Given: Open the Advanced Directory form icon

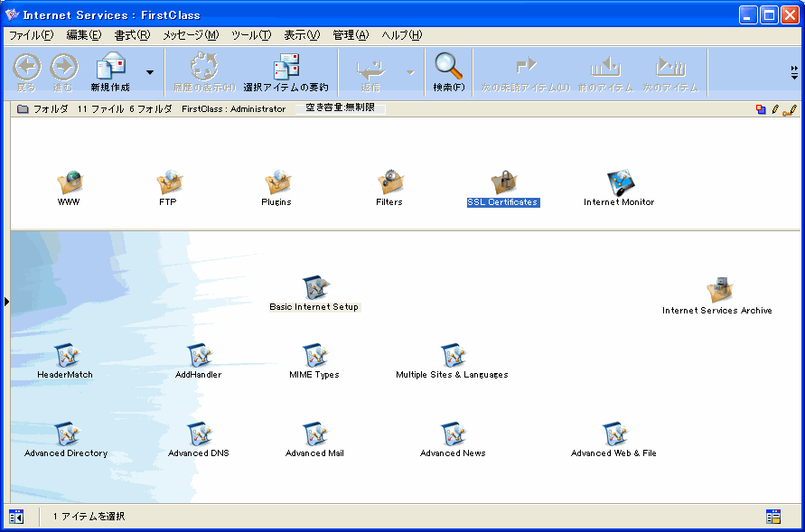Looking at the screenshot, I should [67, 434].
